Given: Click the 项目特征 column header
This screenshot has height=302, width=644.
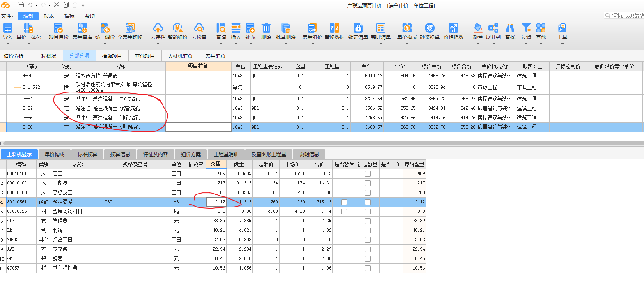Looking at the screenshot, I should [x=198, y=66].
